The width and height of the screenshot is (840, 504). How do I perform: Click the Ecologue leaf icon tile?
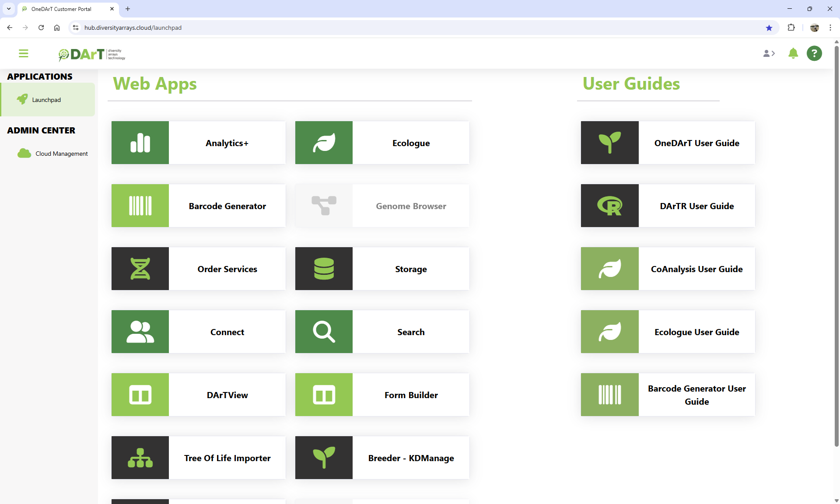click(324, 143)
